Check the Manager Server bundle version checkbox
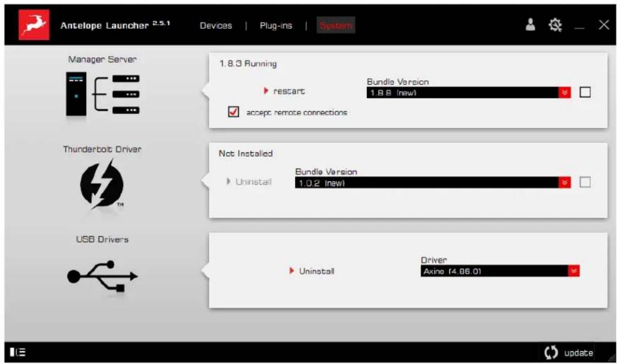617x364 pixels. [x=585, y=92]
